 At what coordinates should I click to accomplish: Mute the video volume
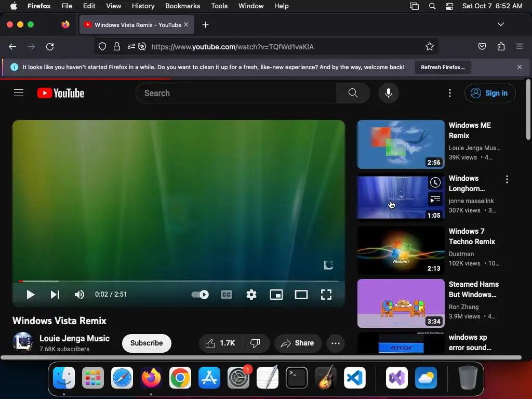79,295
